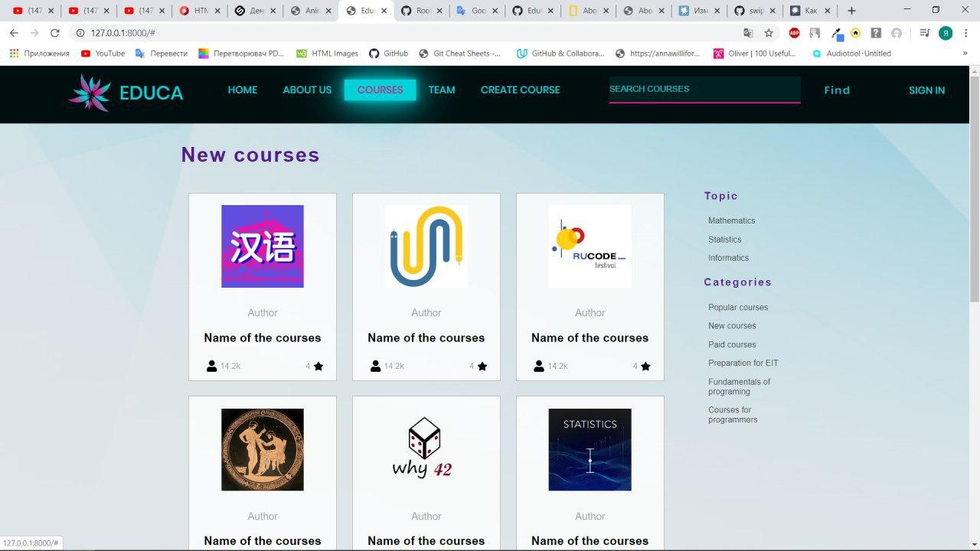
Task: Click the browser back arrow
Action: tap(14, 33)
